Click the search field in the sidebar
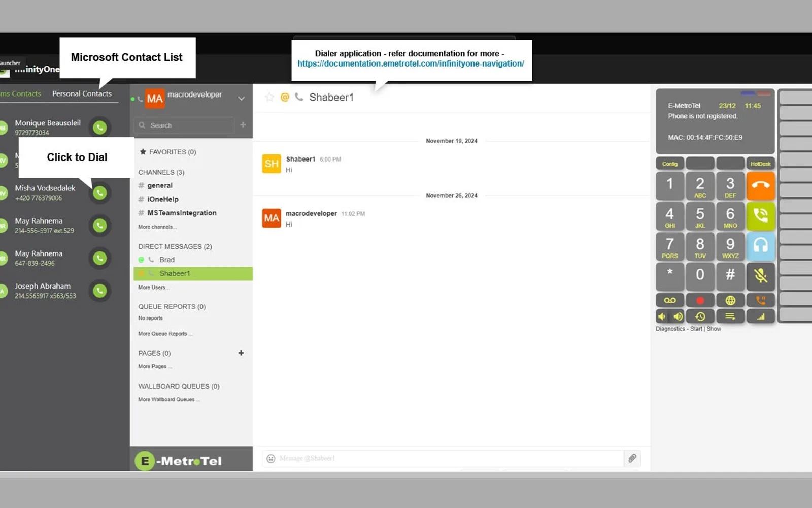 [x=184, y=125]
